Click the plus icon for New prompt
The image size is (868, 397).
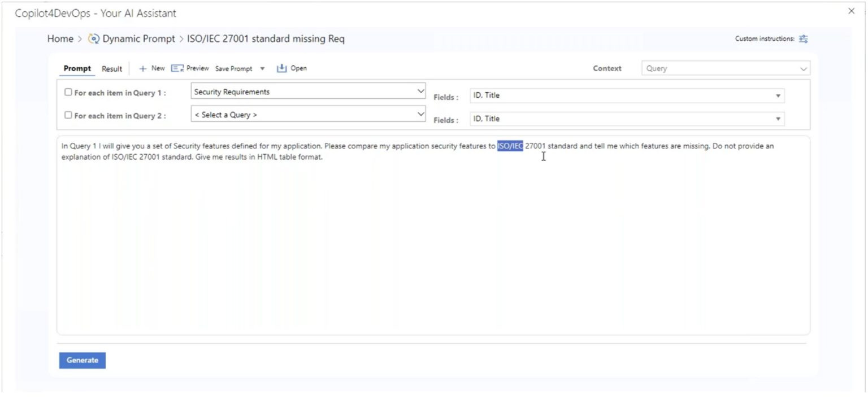coord(143,68)
